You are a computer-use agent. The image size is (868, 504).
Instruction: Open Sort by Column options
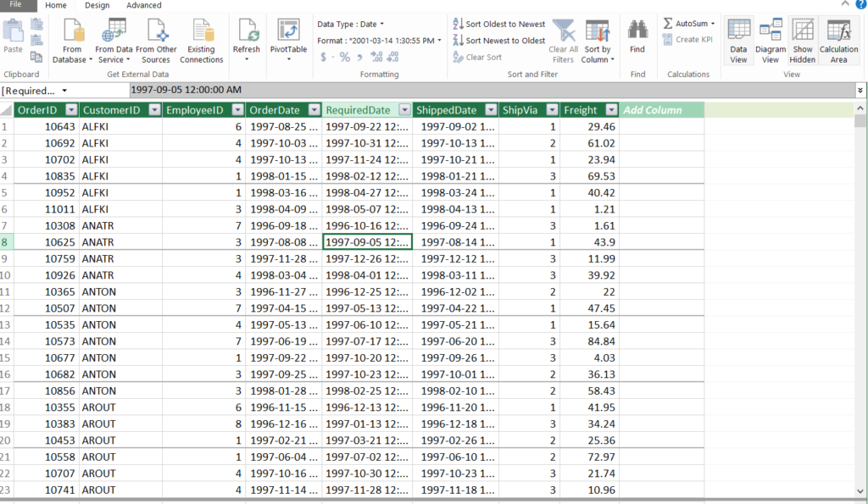[598, 41]
